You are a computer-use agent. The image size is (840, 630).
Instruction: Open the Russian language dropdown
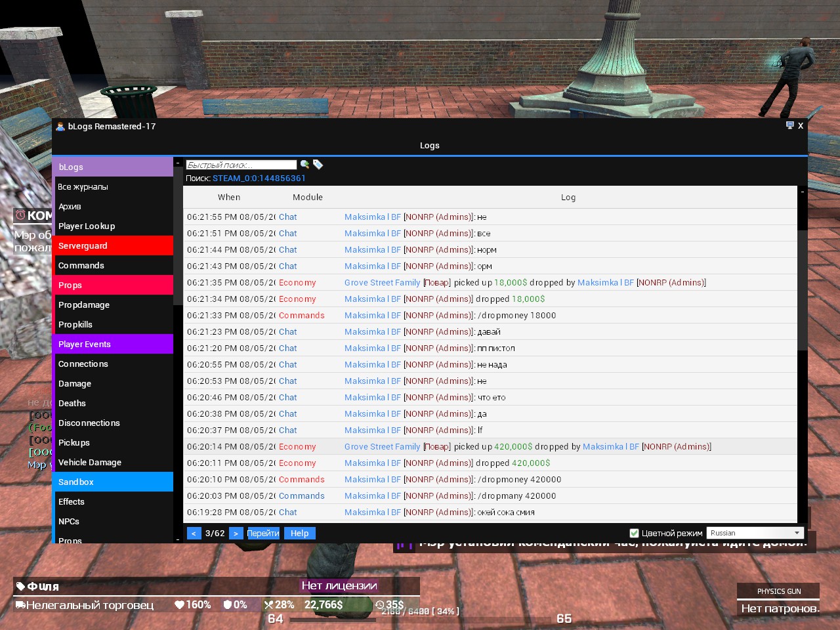tap(755, 532)
